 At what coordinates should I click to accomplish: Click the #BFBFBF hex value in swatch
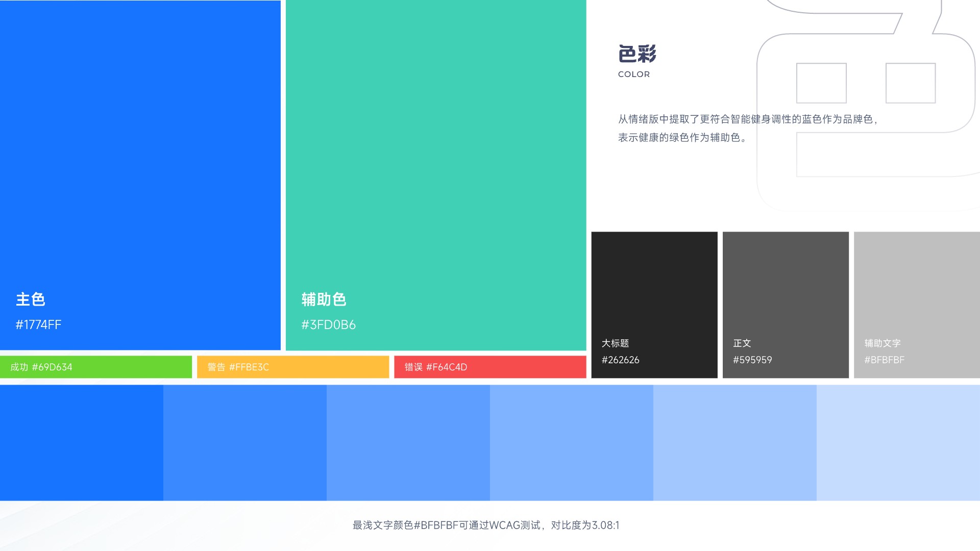885,360
